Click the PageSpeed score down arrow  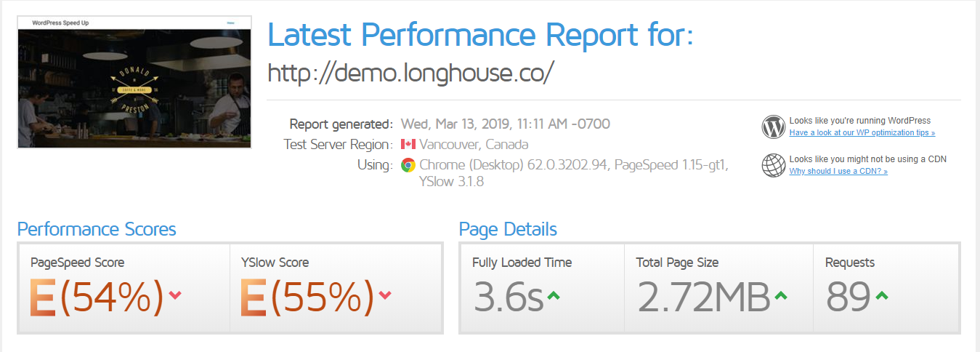(174, 295)
